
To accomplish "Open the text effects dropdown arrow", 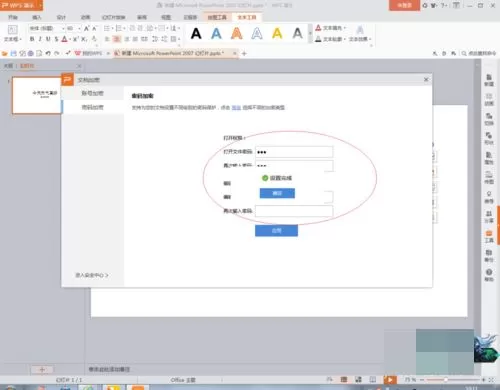I will pos(370,39).
